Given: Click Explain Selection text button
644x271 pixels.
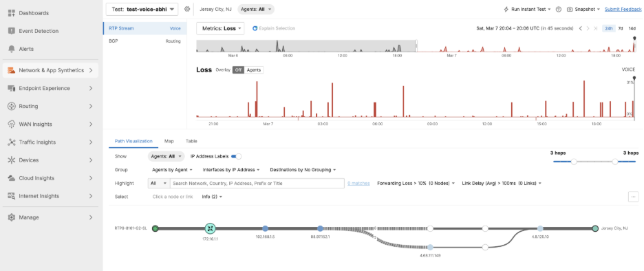Looking at the screenshot, I should click(277, 28).
